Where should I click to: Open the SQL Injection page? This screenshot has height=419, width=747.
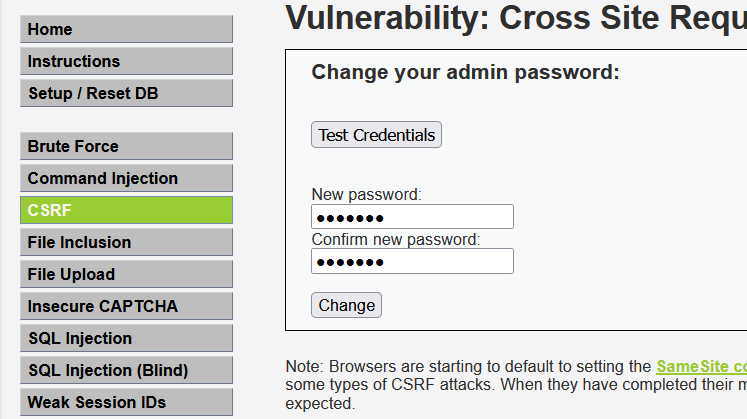pos(126,338)
